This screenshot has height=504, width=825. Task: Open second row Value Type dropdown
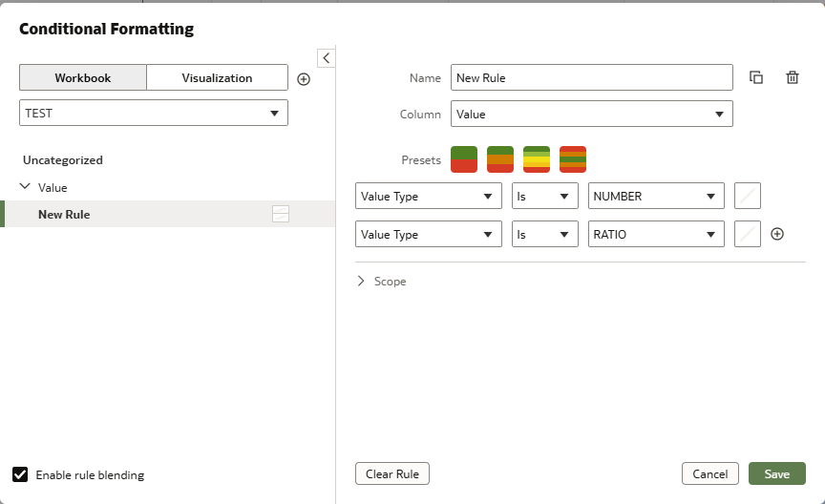pos(429,234)
